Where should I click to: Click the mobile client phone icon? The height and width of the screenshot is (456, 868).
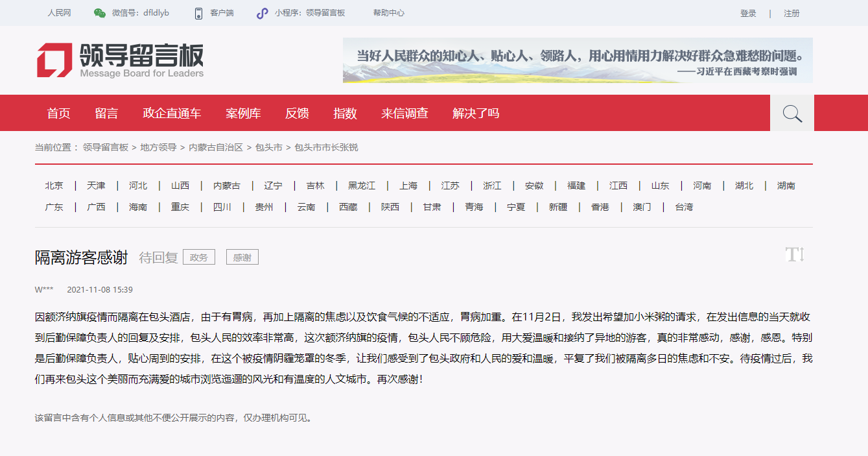[198, 13]
